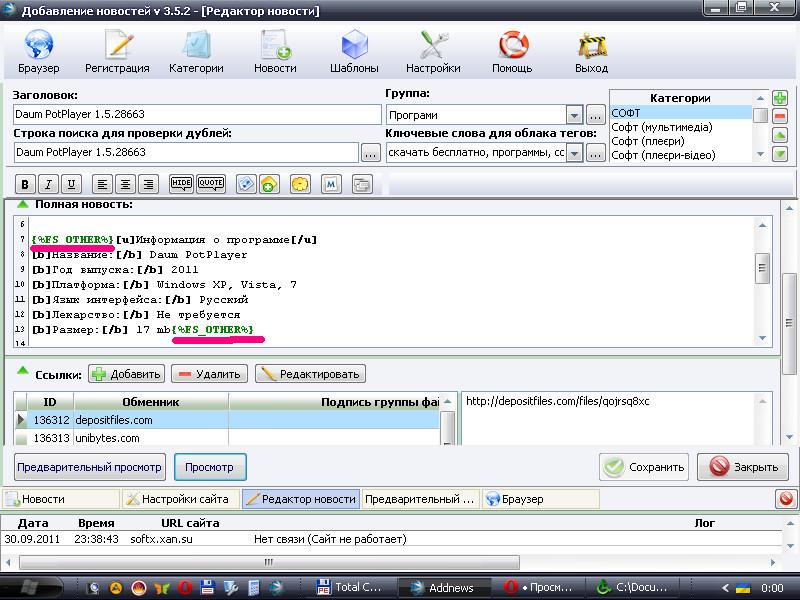Click the log horizontal scrollbar thumb
Screen dimensions: 800x600
click(x=269, y=562)
